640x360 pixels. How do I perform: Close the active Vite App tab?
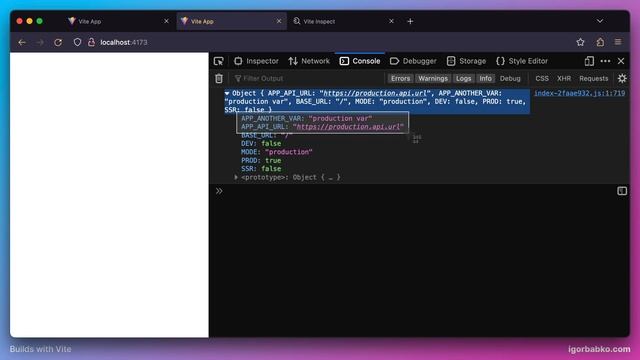[x=279, y=21]
